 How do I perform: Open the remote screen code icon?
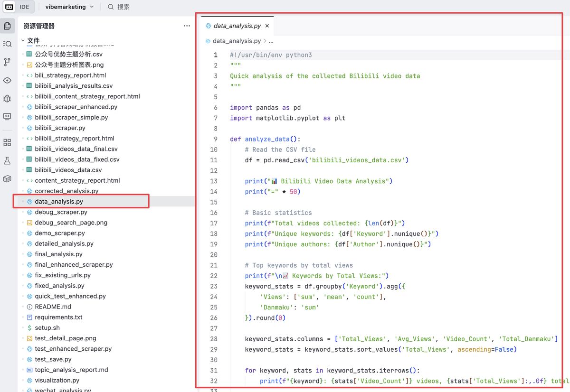tap(7, 116)
